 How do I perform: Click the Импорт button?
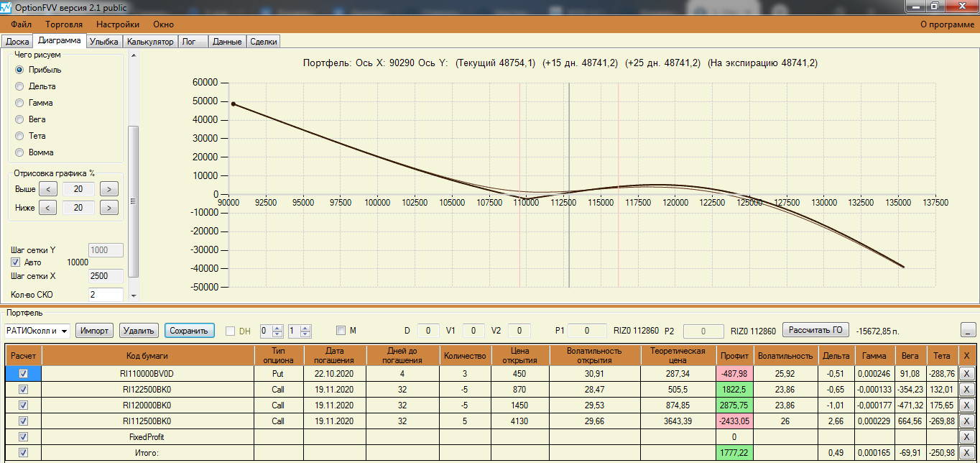(95, 331)
